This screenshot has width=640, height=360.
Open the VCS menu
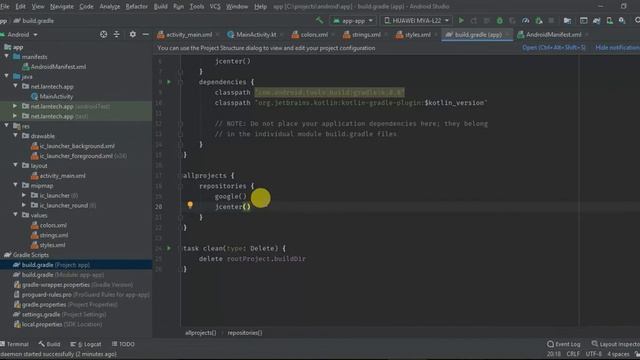[x=215, y=7]
